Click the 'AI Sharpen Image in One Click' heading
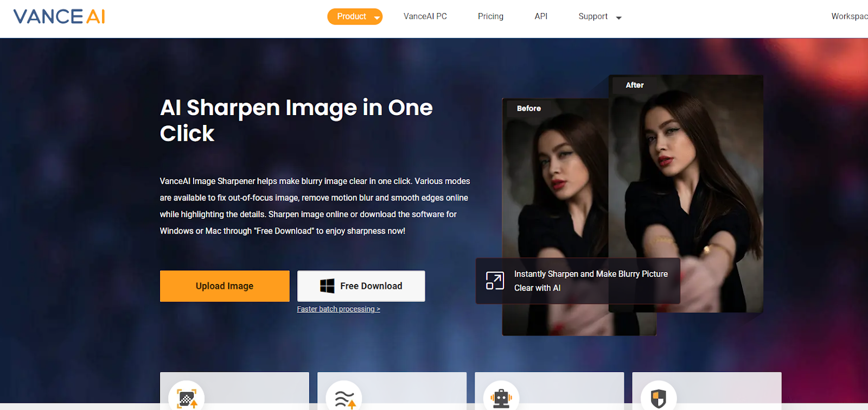Image resolution: width=868 pixels, height=410 pixels. click(x=296, y=121)
